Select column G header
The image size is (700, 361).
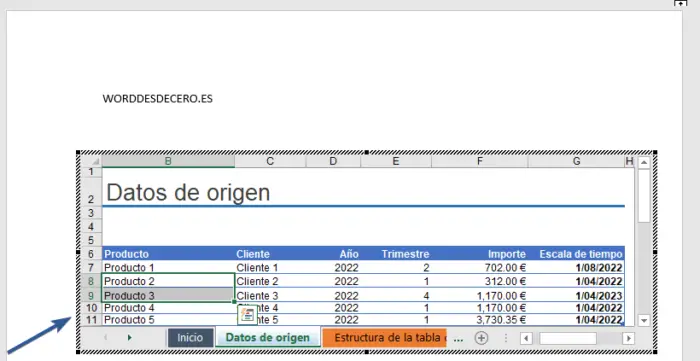[576, 161]
